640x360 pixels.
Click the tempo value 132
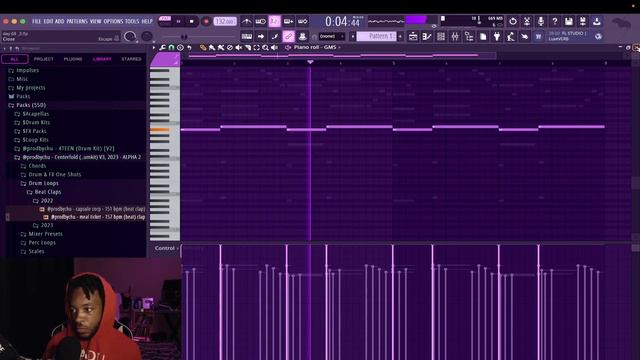coord(225,21)
